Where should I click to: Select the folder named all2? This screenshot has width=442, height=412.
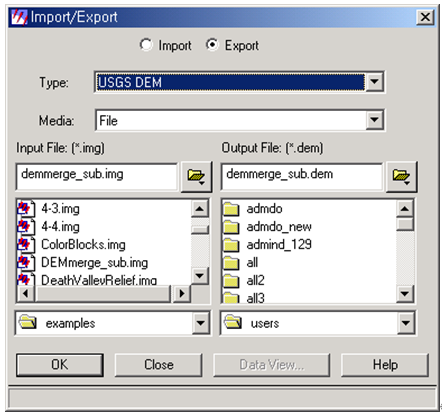(x=255, y=281)
